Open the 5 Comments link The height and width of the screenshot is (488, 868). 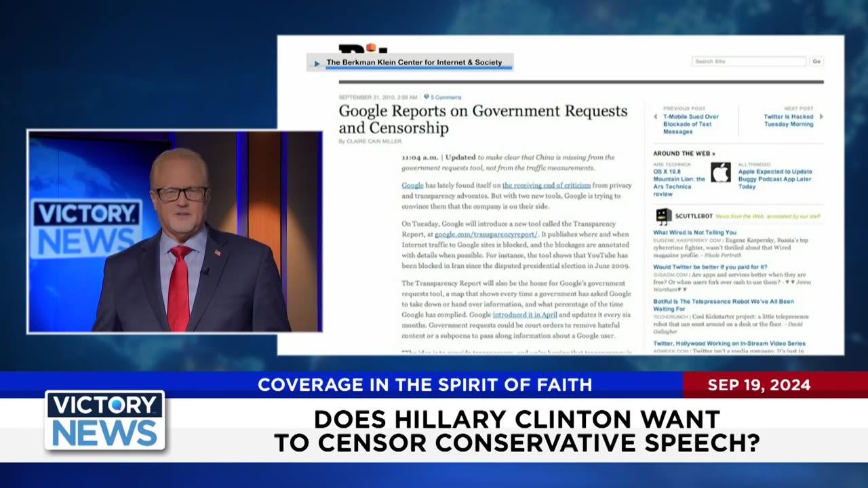[x=446, y=98]
